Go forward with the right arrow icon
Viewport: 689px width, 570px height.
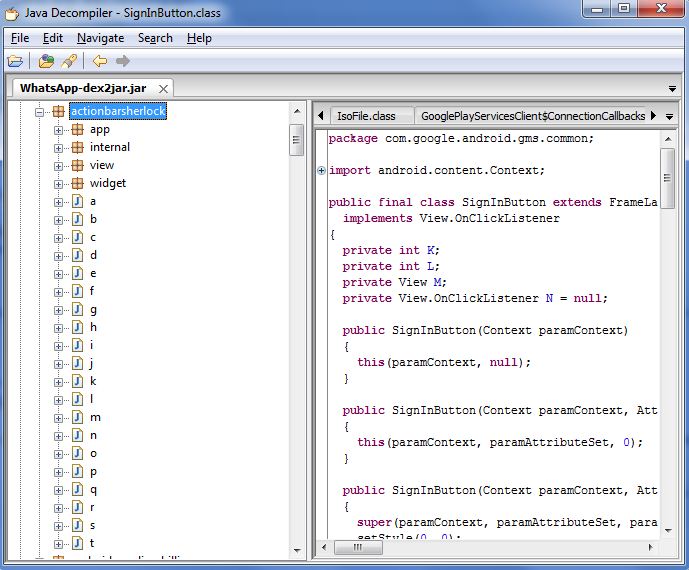tap(123, 61)
